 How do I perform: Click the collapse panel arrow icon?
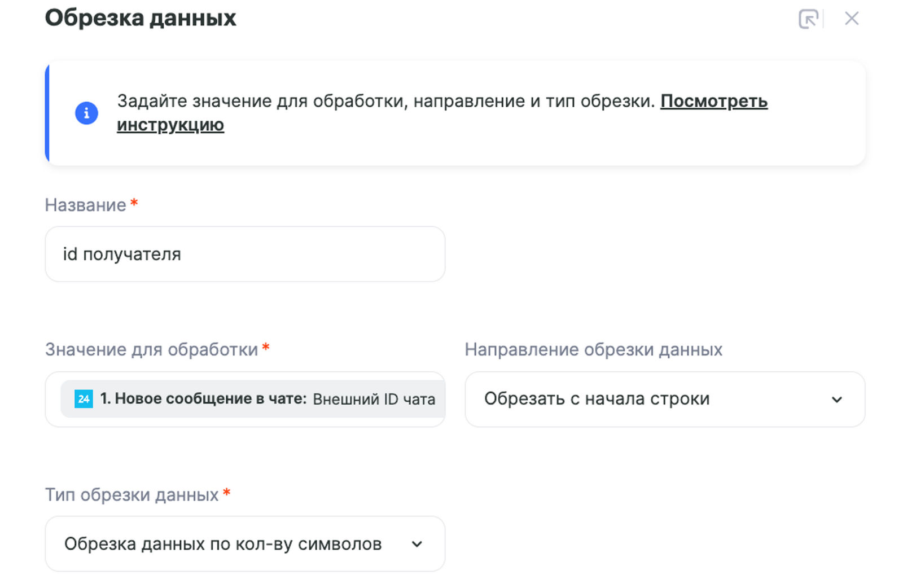(808, 19)
